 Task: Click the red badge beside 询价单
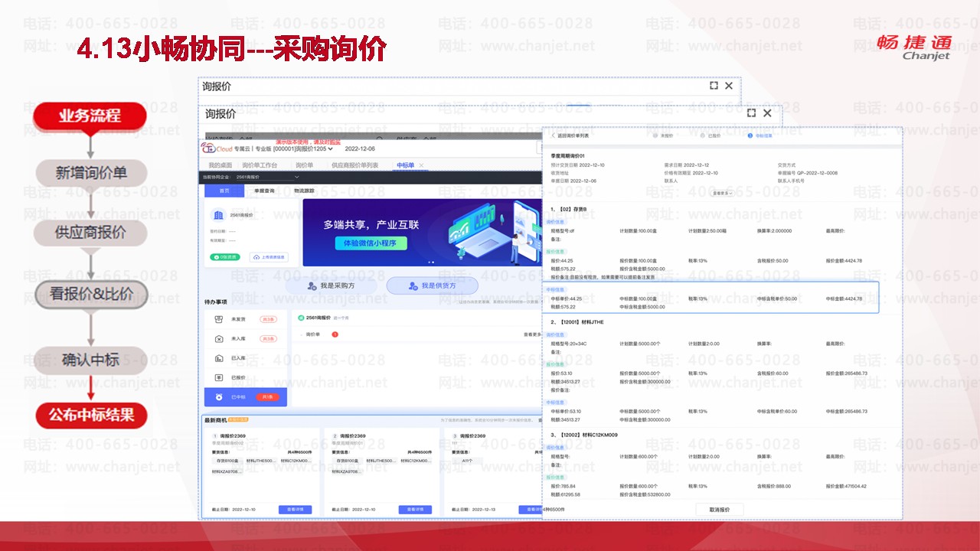coord(335,334)
